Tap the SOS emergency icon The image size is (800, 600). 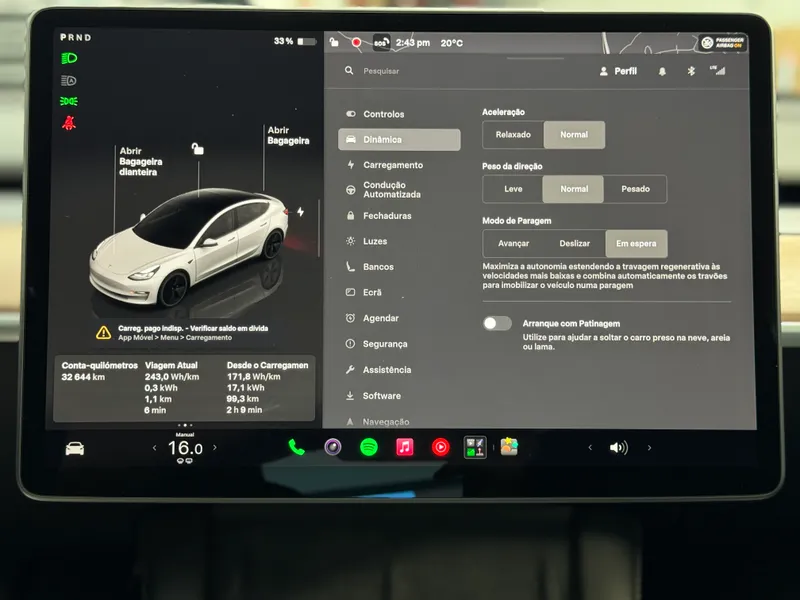[x=381, y=43]
